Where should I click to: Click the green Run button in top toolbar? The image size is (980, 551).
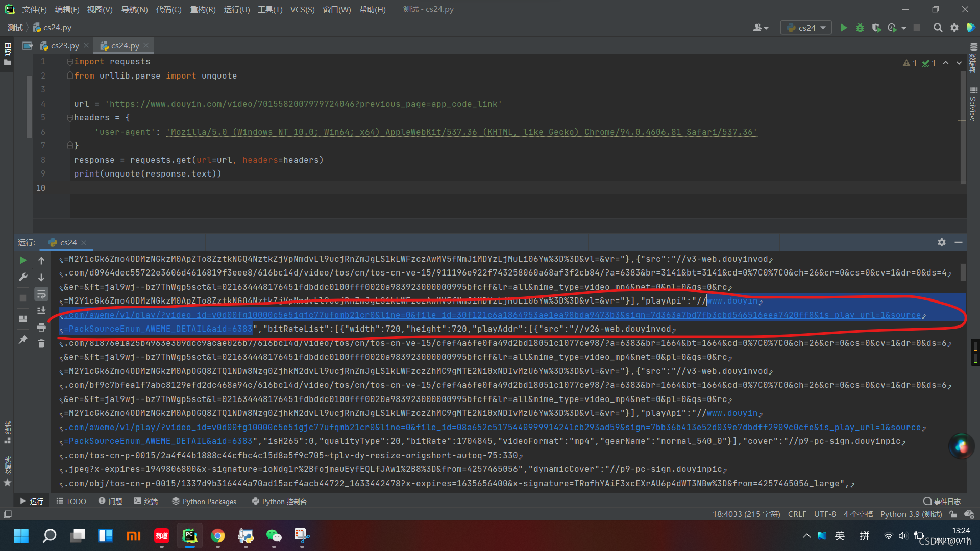pyautogui.click(x=844, y=28)
